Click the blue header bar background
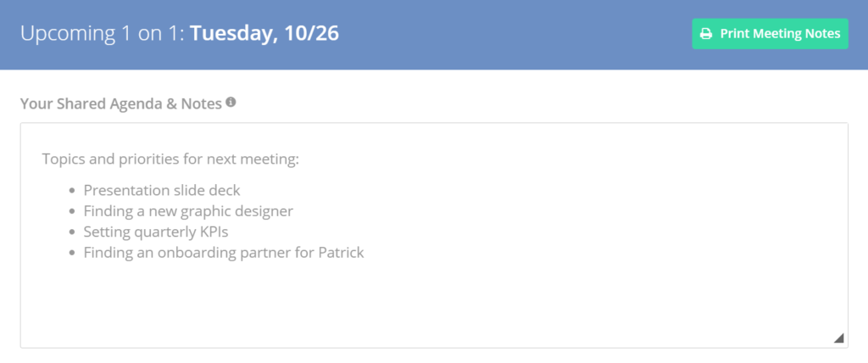Screen dimensions: 868x363 point(498,34)
